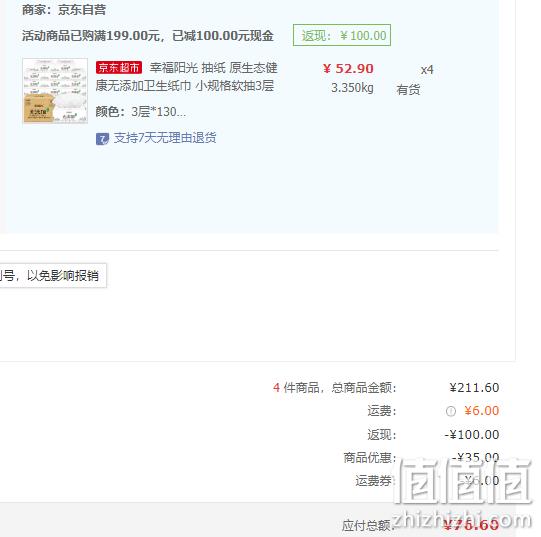
Task: Click the 商品优惠 discount line
Action: pyautogui.click(x=421, y=458)
